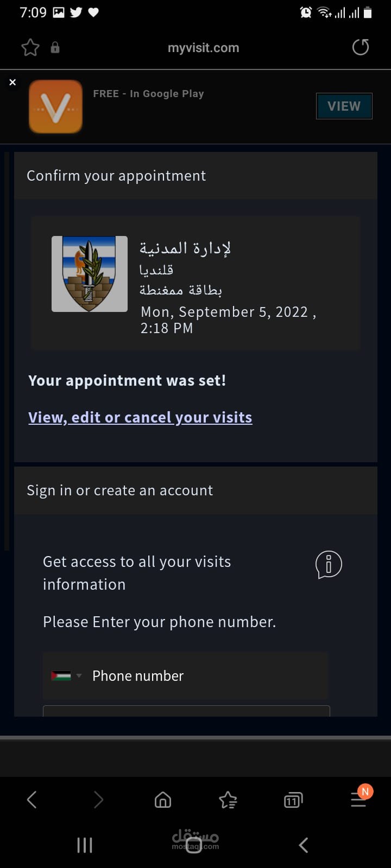Dismiss the Google Play app banner
This screenshot has height=868, width=391.
pyautogui.click(x=12, y=82)
